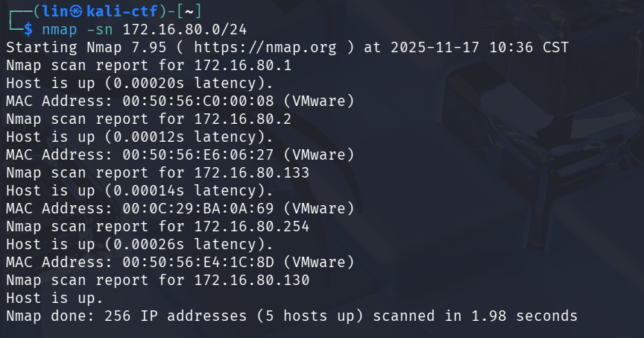Click the MAC address 00:50:56:E4:1C:8D
The height and width of the screenshot is (338, 644).
click(x=198, y=263)
